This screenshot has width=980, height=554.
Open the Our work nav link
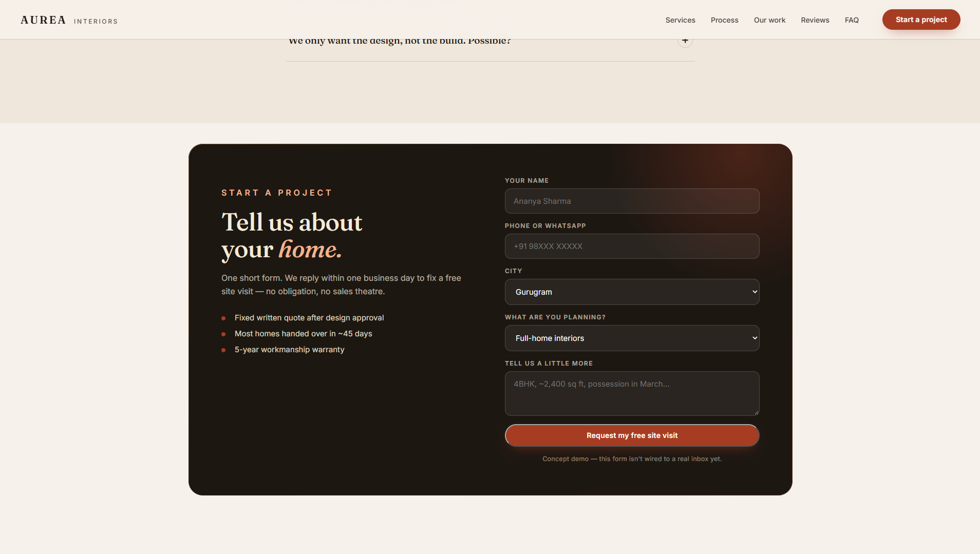click(x=769, y=20)
